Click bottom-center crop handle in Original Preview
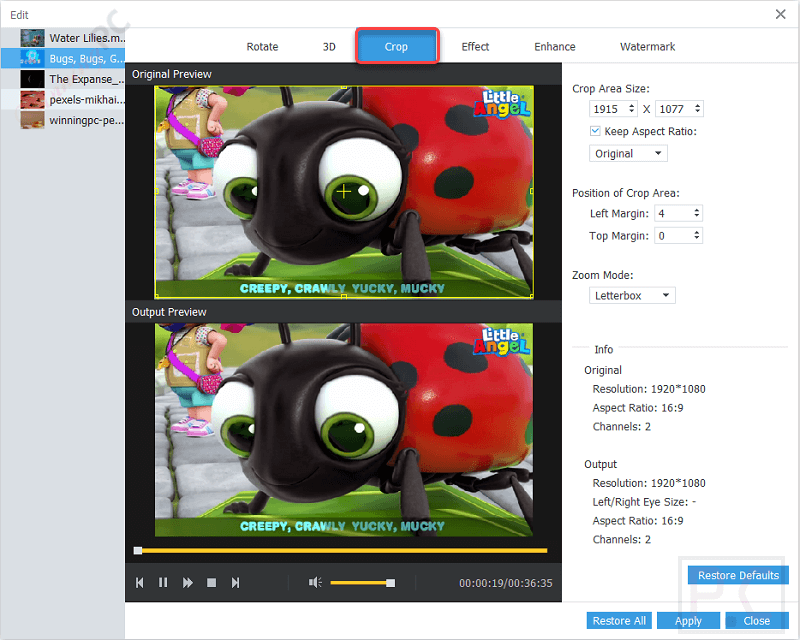 coord(344,296)
